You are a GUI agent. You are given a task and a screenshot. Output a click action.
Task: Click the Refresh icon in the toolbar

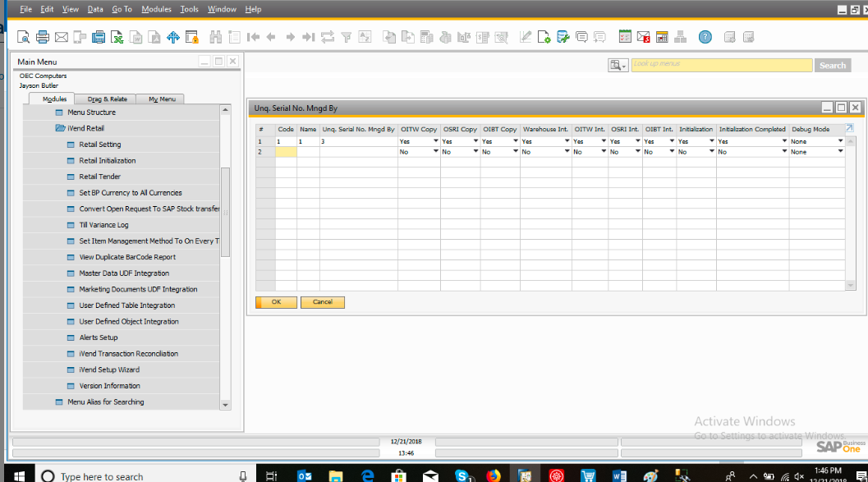(x=328, y=37)
